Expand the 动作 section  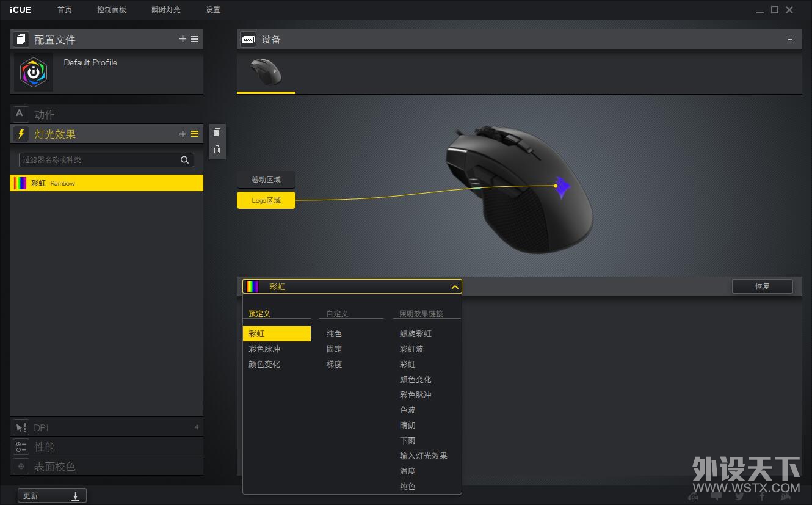106,114
